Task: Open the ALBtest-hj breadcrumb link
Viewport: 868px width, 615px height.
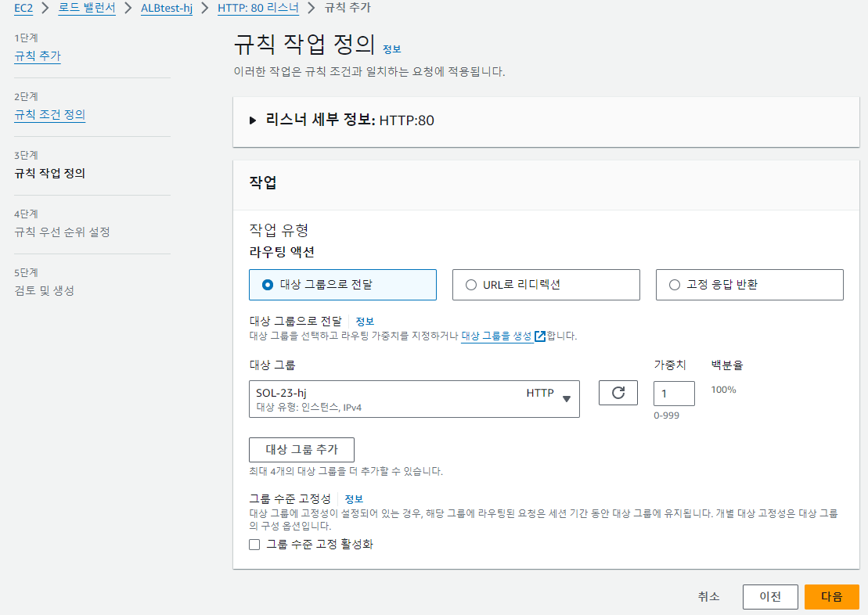Action: (x=167, y=9)
